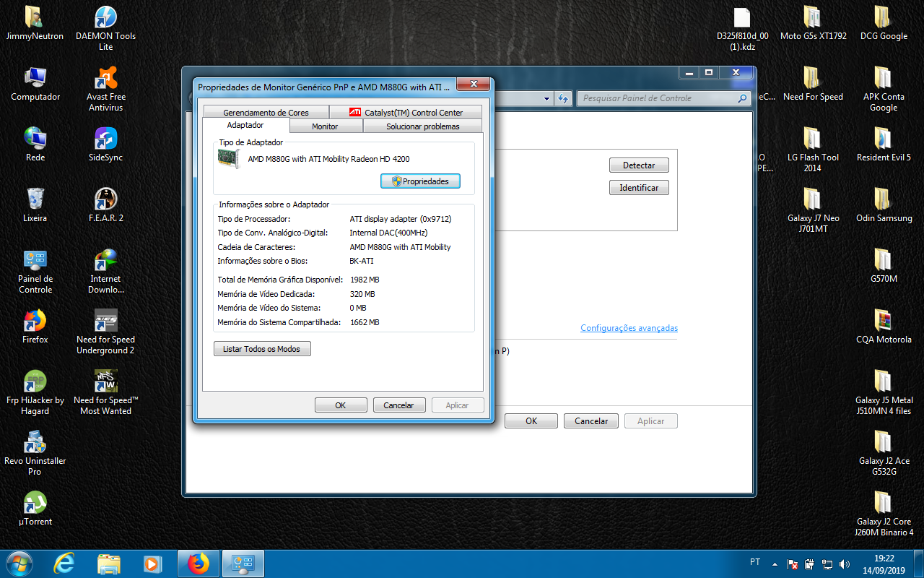Launch Need for Speed Most Wanted

coord(106,392)
